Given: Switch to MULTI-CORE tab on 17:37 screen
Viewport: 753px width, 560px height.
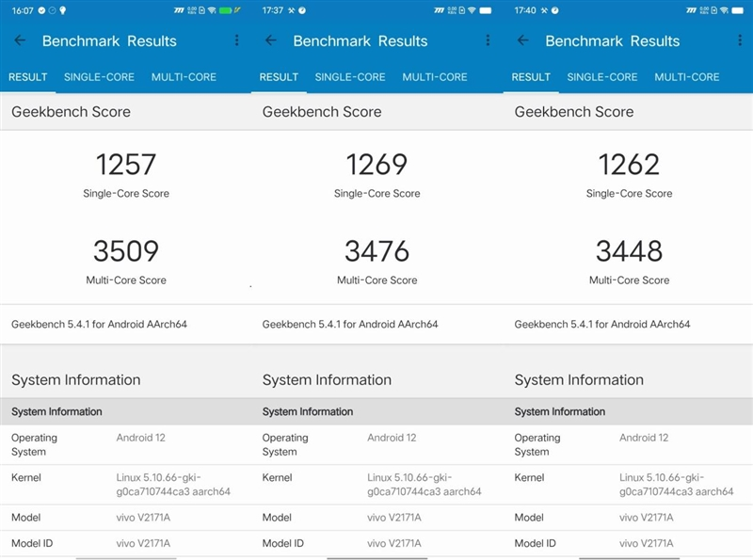Looking at the screenshot, I should click(x=435, y=77).
